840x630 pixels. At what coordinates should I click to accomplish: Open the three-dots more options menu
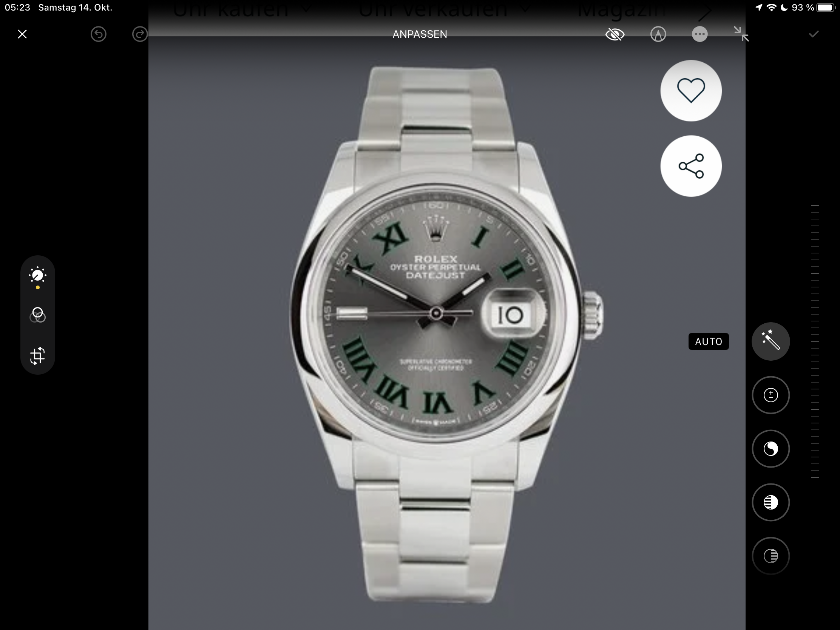(699, 34)
